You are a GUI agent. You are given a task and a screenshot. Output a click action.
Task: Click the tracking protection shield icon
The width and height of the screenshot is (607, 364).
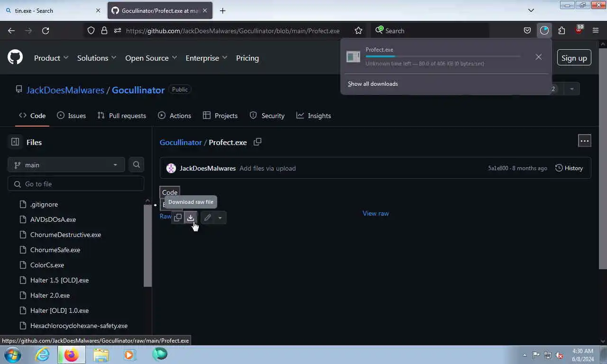click(91, 30)
